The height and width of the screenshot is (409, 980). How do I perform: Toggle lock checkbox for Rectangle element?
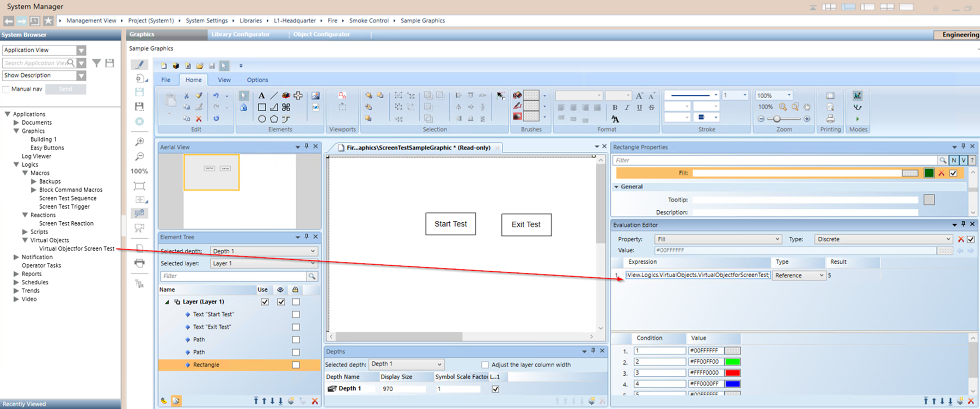[296, 365]
